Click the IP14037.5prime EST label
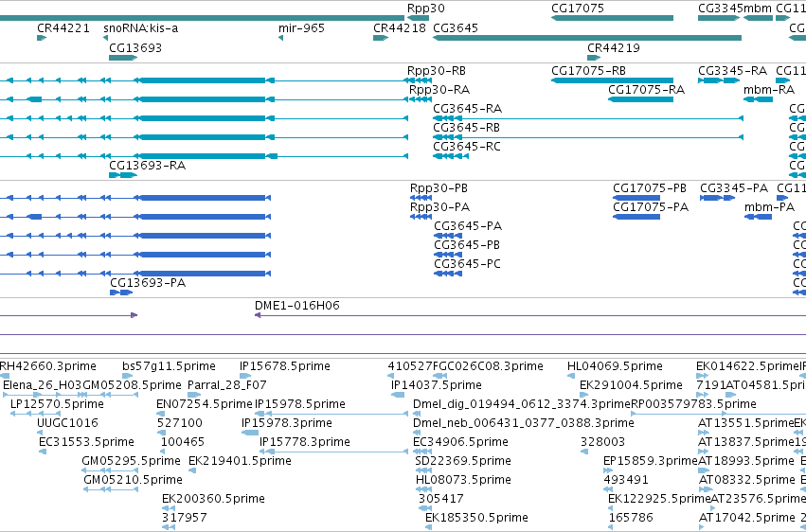The image size is (806, 532). click(x=436, y=385)
